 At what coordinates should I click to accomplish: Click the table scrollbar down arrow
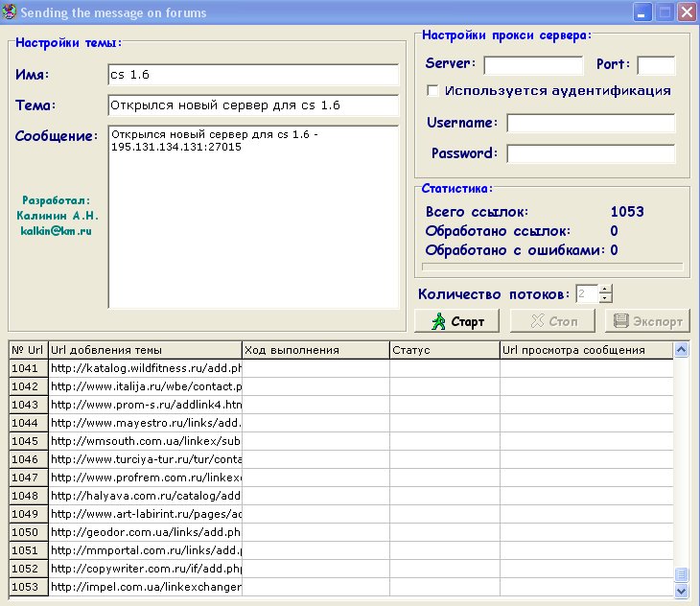click(681, 591)
